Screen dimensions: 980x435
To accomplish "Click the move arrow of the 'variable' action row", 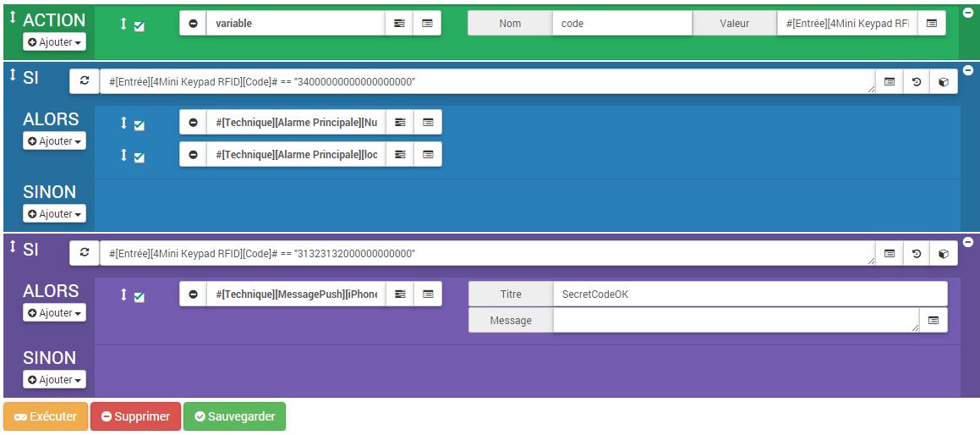I will (x=123, y=24).
